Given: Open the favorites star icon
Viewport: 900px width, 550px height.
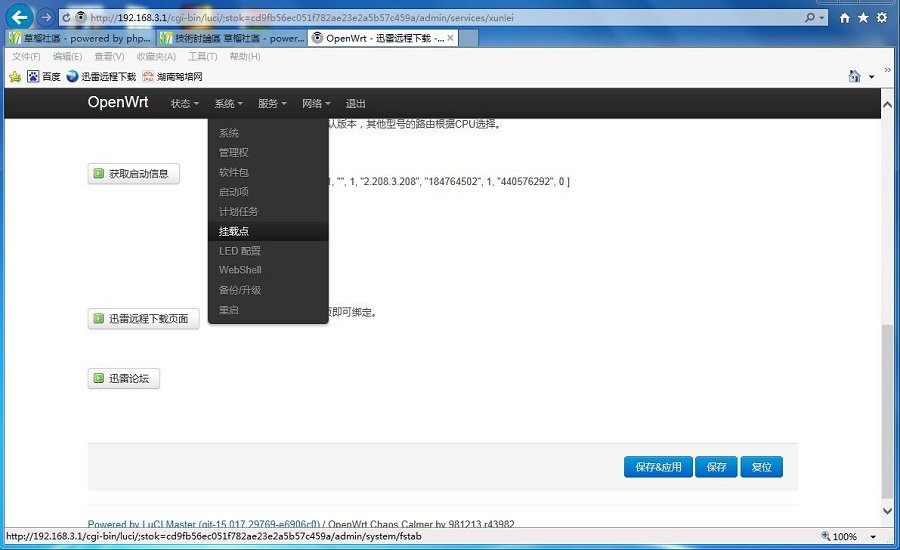Looking at the screenshot, I should [x=863, y=18].
